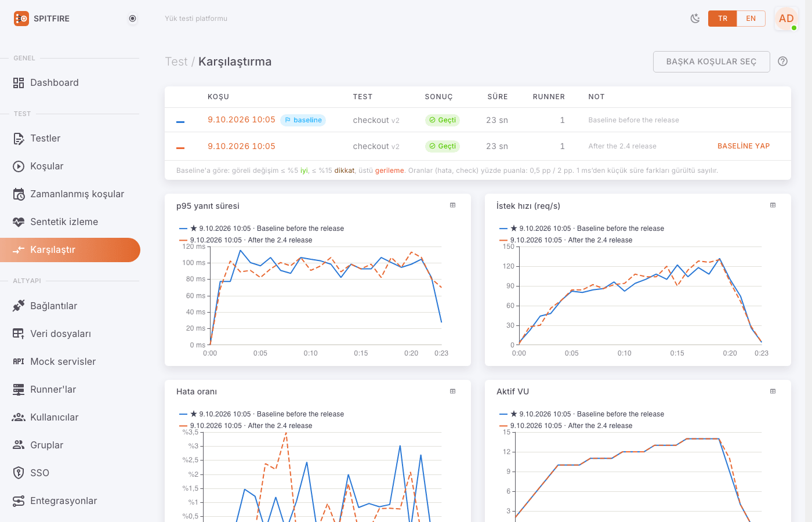Toggle dark mode moon icon
This screenshot has height=522, width=812.
[x=695, y=19]
